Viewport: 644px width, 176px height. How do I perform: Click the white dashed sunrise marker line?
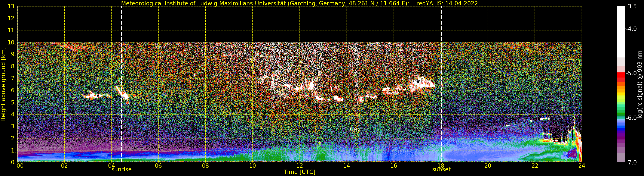(122, 84)
